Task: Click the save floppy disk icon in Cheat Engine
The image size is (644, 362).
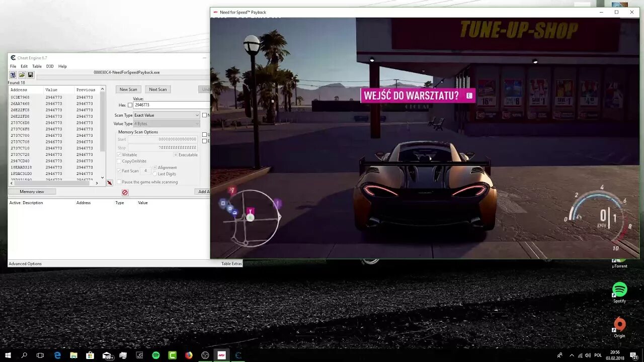Action: tap(30, 75)
